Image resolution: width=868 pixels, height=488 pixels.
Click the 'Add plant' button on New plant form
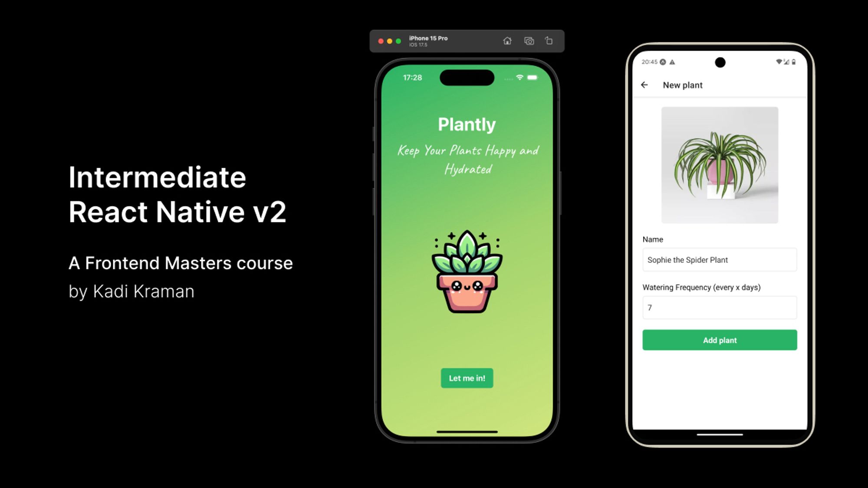[720, 340]
